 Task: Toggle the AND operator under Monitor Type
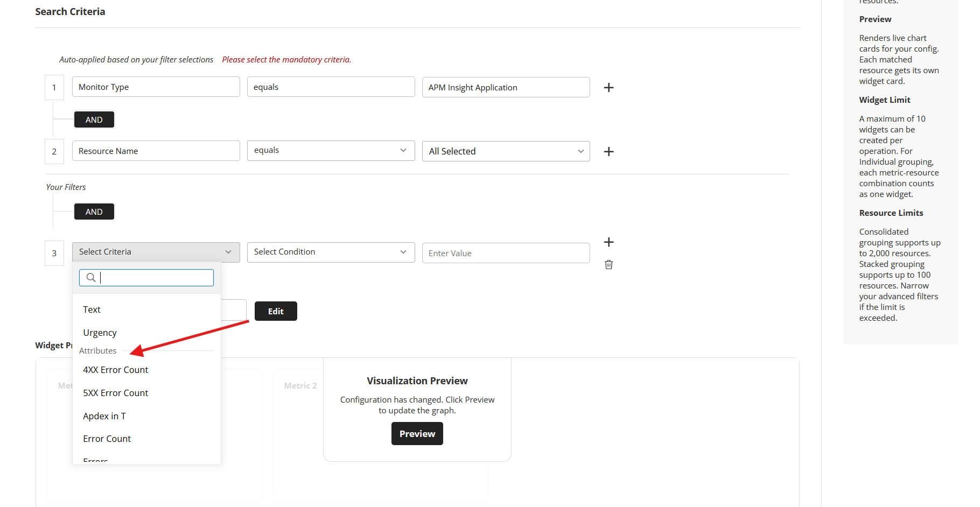(x=94, y=119)
